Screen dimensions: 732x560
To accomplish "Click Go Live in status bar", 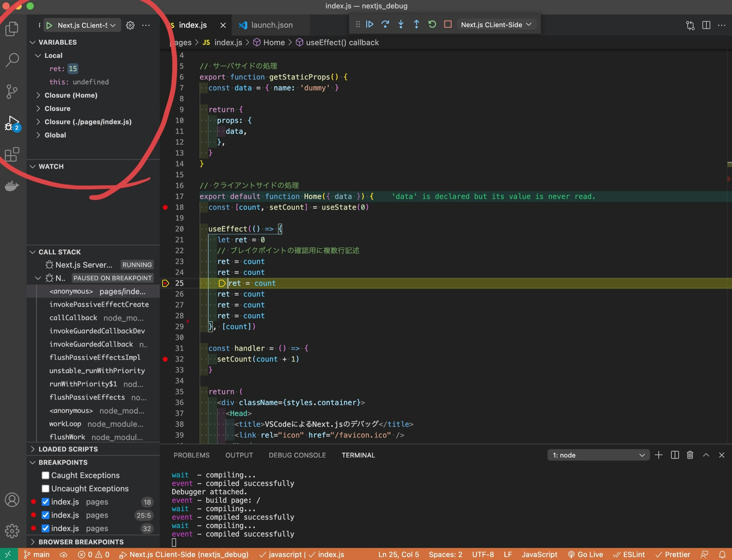I will pyautogui.click(x=586, y=554).
